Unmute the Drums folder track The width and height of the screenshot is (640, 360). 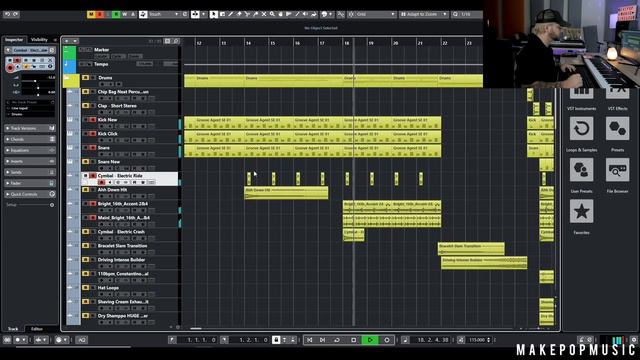[85, 78]
